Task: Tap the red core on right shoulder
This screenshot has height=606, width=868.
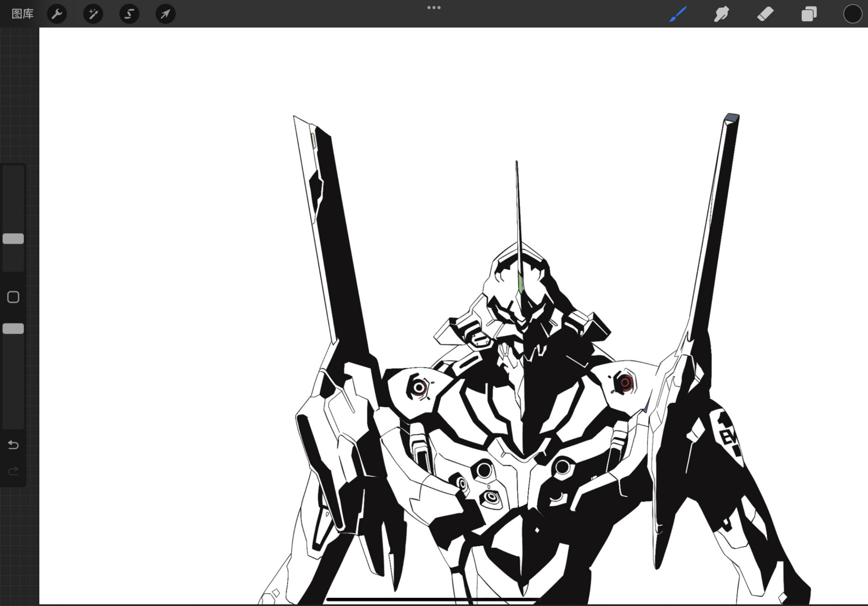Action: tap(625, 383)
